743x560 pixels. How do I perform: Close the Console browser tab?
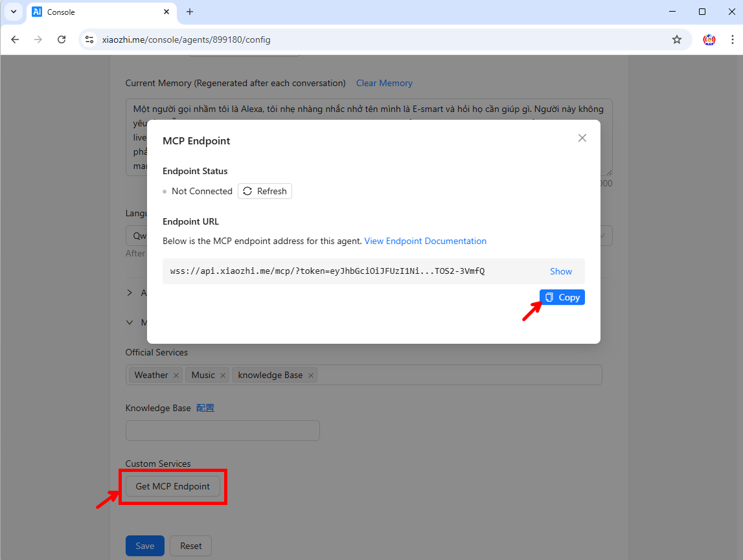[x=166, y=12]
